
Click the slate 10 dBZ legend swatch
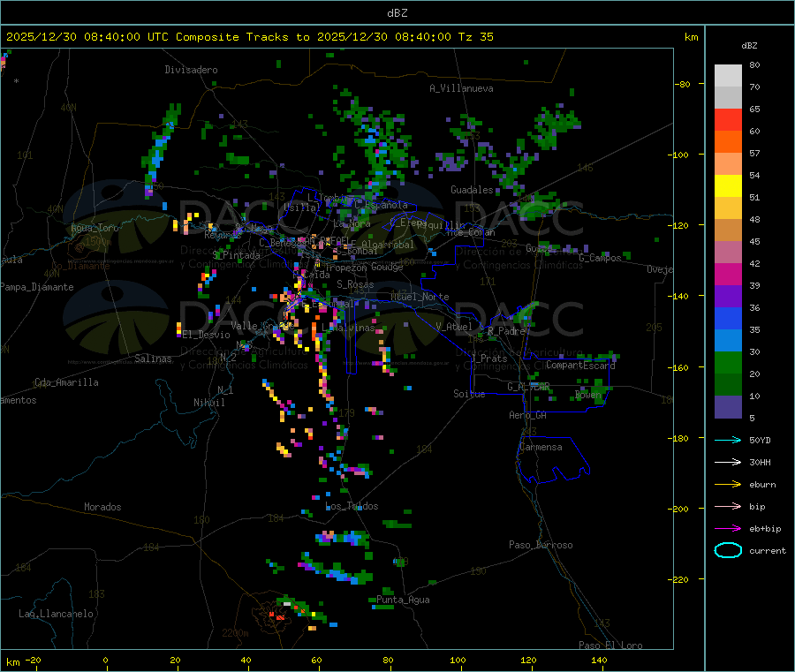[728, 407]
